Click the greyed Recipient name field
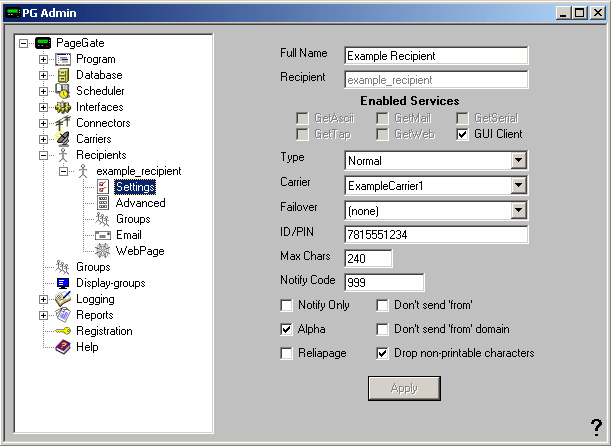Screen dimensions: 611x446 (436, 80)
